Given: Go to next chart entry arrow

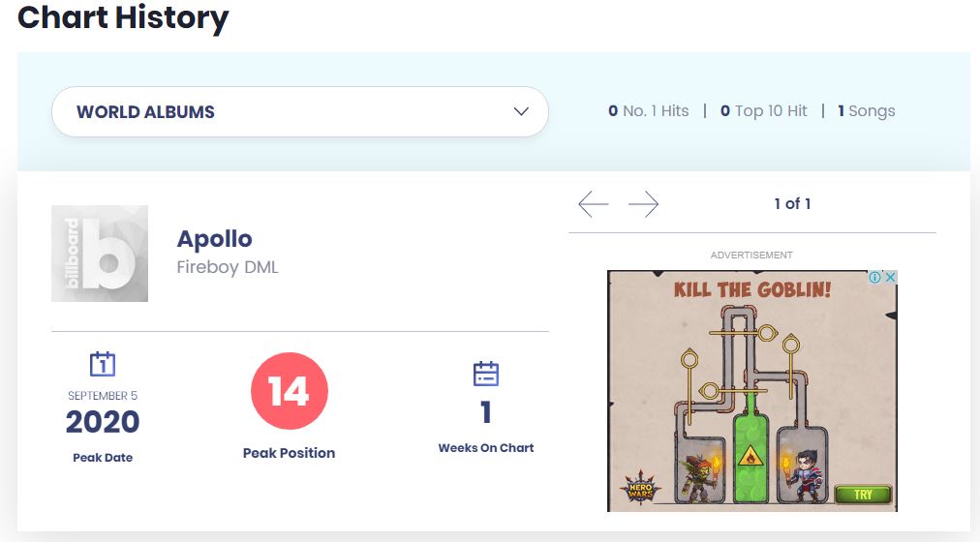Looking at the screenshot, I should pyautogui.click(x=643, y=204).
